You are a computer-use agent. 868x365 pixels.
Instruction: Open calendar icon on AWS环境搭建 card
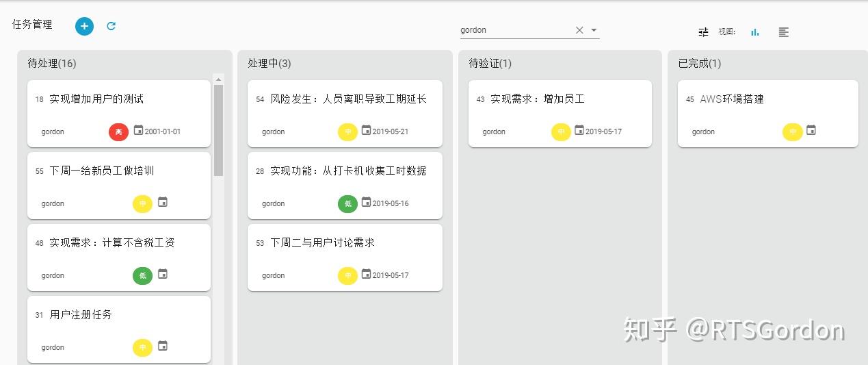(x=811, y=130)
